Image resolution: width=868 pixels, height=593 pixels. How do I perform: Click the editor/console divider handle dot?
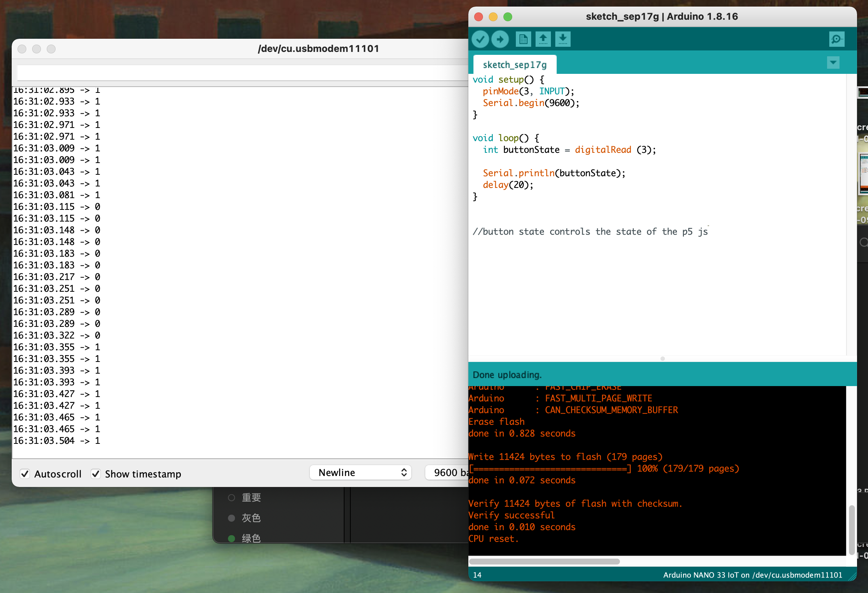pyautogui.click(x=663, y=359)
